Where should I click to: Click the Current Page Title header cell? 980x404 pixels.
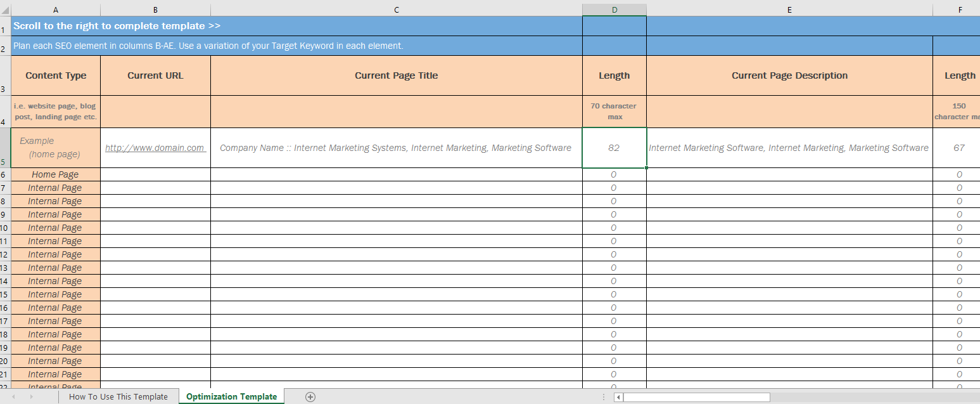[x=397, y=75]
